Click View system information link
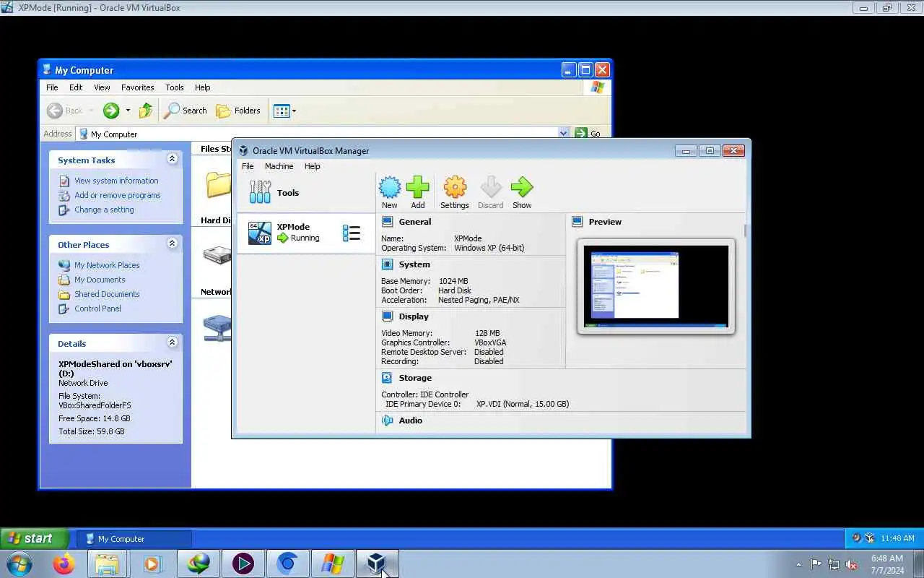The height and width of the screenshot is (578, 924). pyautogui.click(x=116, y=181)
